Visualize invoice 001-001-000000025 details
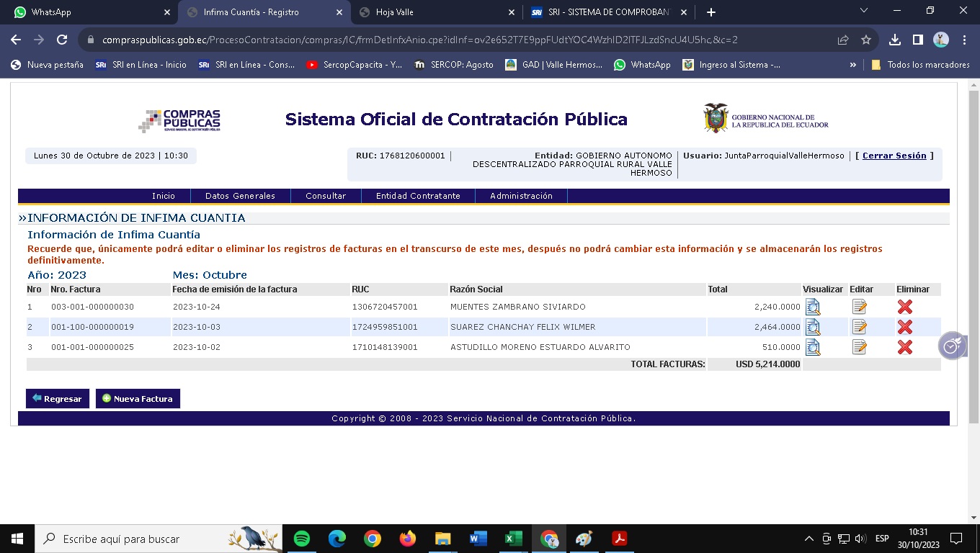The image size is (980, 553). (x=812, y=347)
